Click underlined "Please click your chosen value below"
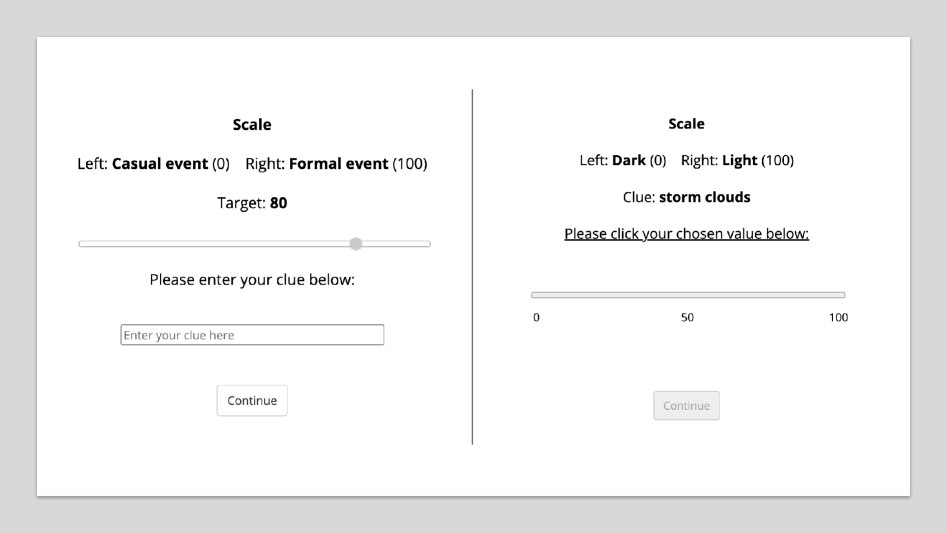 686,234
